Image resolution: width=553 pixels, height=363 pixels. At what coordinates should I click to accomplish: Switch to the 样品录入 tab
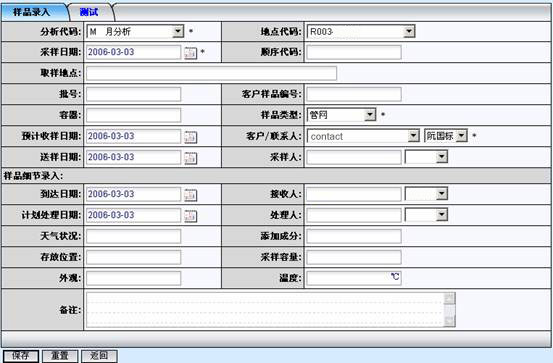pos(31,12)
